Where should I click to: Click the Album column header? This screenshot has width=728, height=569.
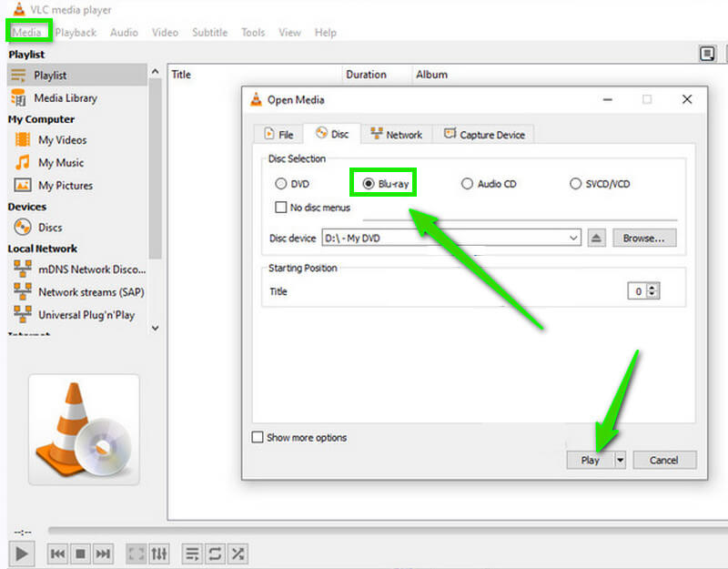click(x=431, y=75)
